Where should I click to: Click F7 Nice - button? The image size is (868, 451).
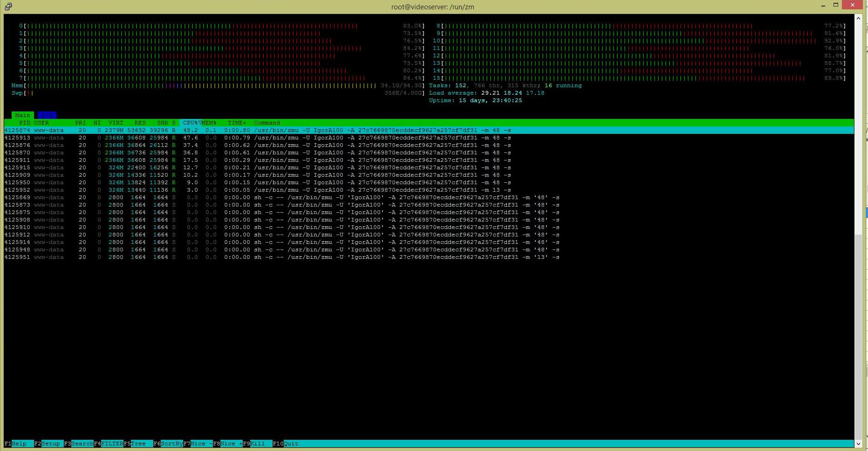pos(198,444)
